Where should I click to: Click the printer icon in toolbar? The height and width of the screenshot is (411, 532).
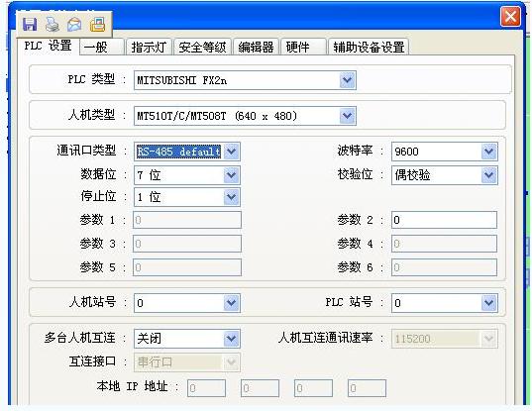pos(53,24)
